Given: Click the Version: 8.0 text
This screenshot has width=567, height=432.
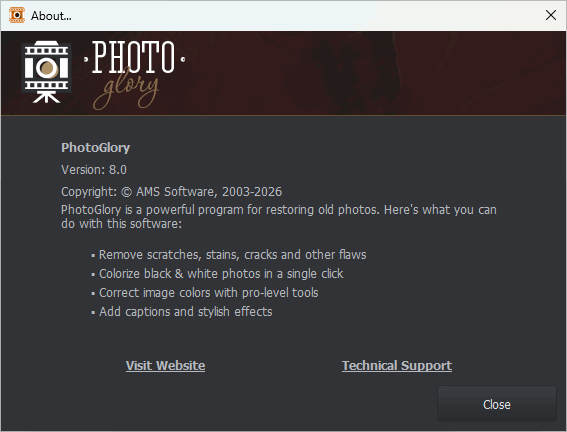Looking at the screenshot, I should (94, 170).
